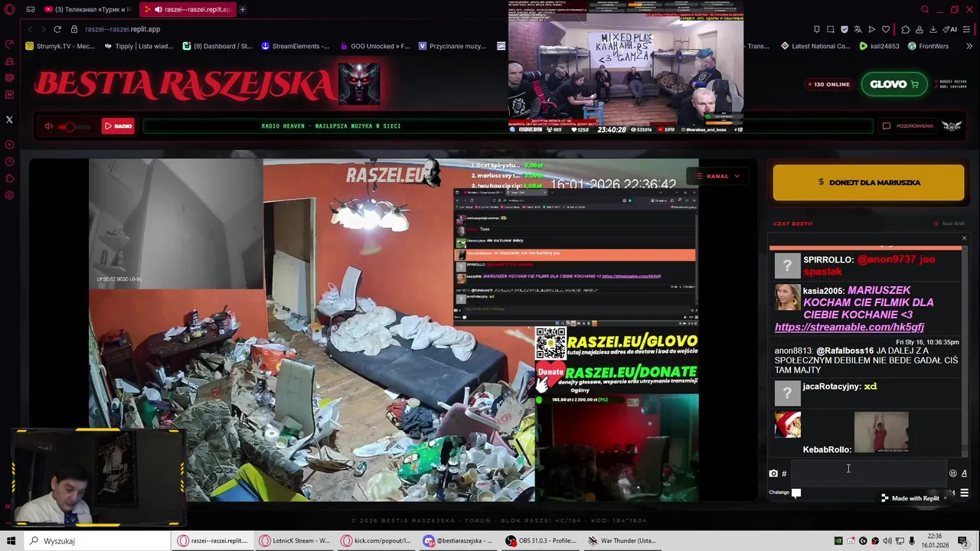Open the extensions cube icon
This screenshot has height=551, width=980.
click(x=906, y=29)
